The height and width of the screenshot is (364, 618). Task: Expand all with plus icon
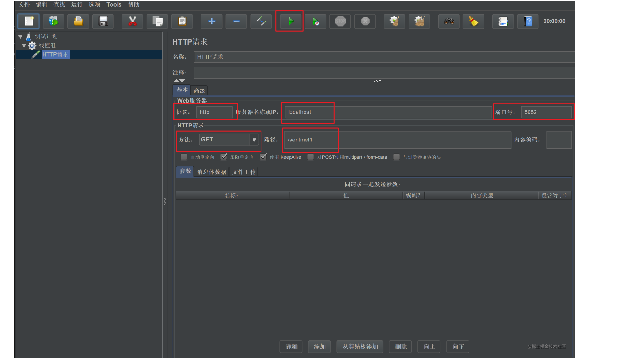(x=212, y=21)
